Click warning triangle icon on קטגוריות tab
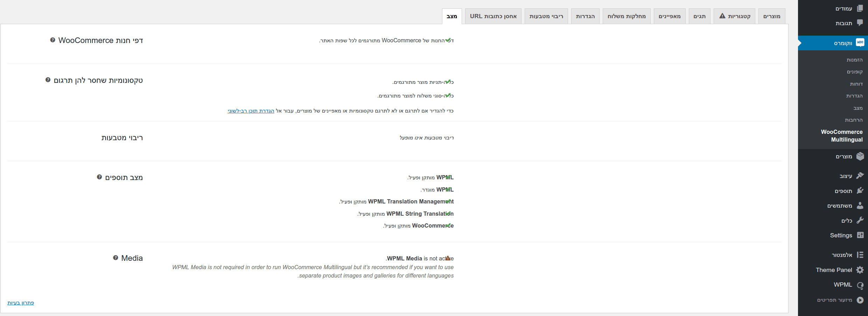 [x=722, y=16]
